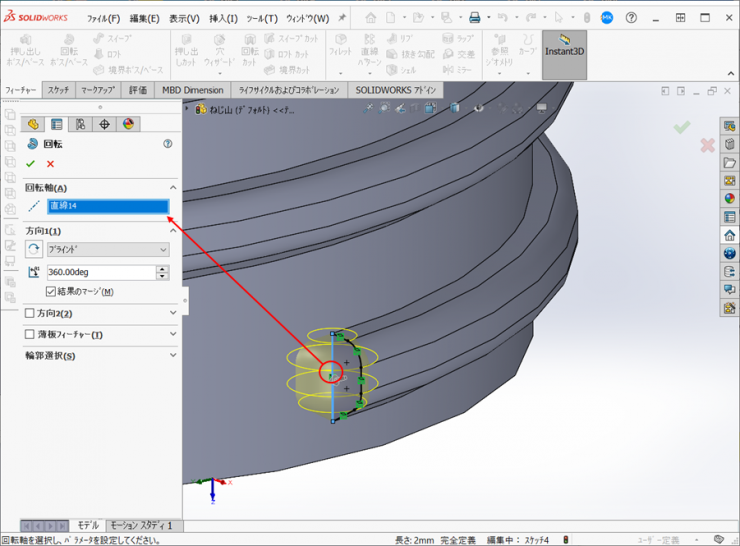740x546 pixels.
Task: Switch to the モーション スタディ 1 tab
Action: (x=141, y=525)
